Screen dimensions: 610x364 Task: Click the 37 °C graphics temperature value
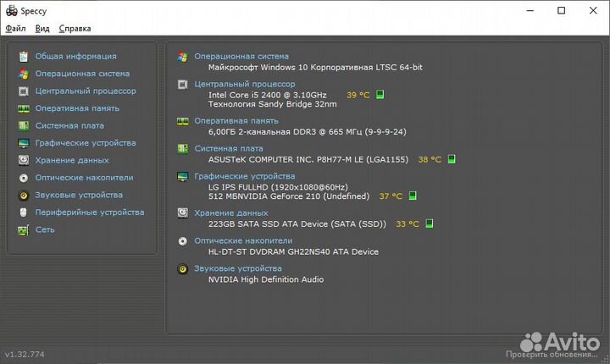click(391, 196)
